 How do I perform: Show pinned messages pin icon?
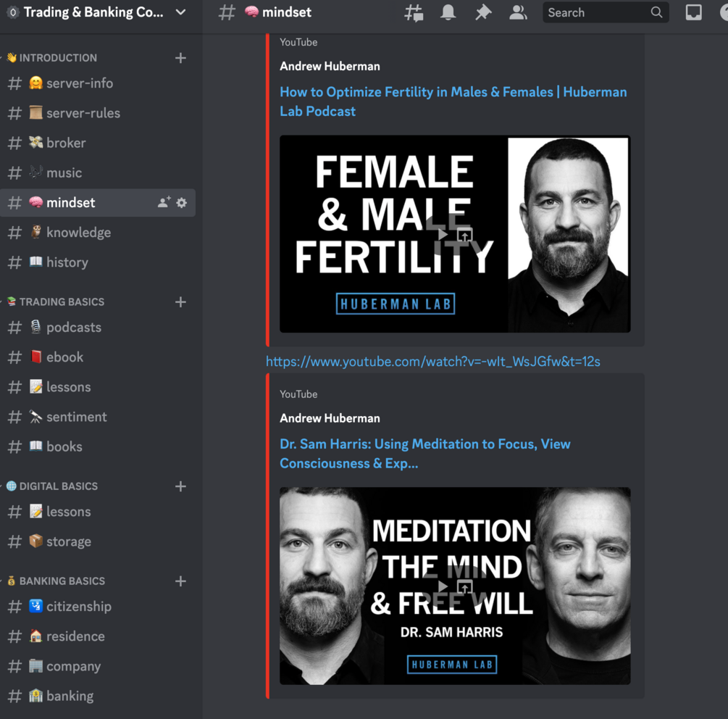(483, 12)
